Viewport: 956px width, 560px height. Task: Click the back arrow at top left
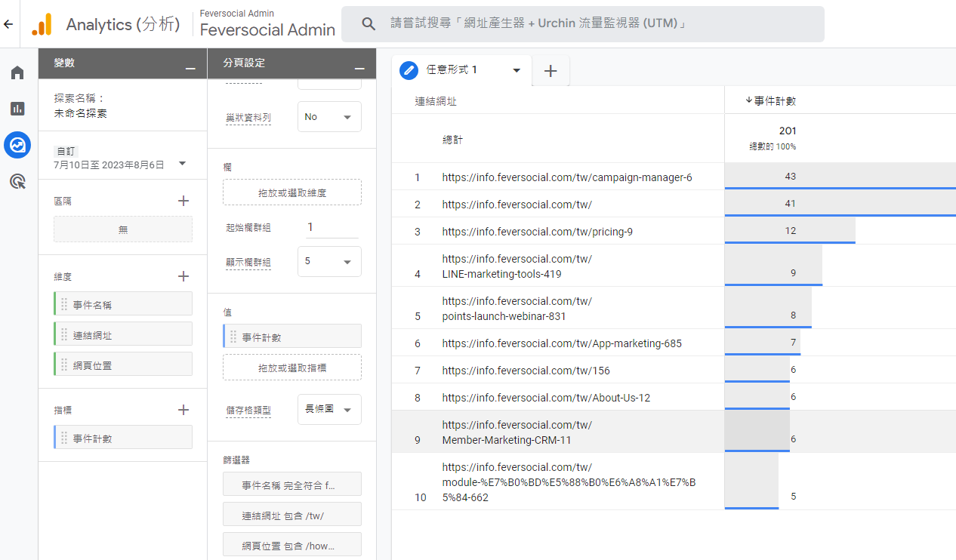click(8, 24)
